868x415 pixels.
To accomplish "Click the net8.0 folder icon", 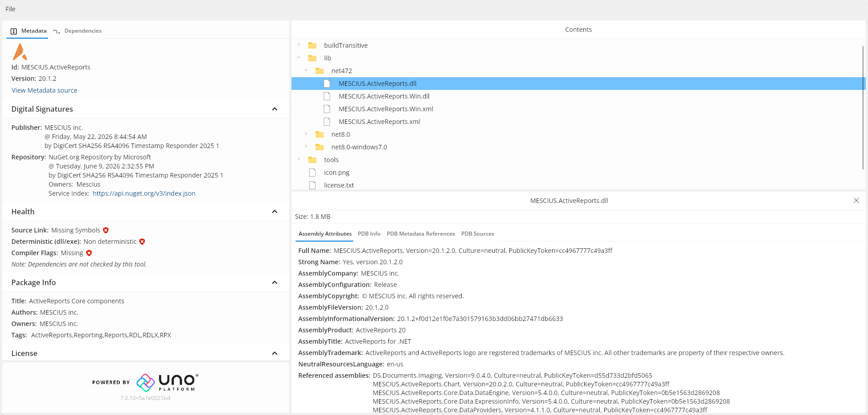I will pyautogui.click(x=320, y=134).
